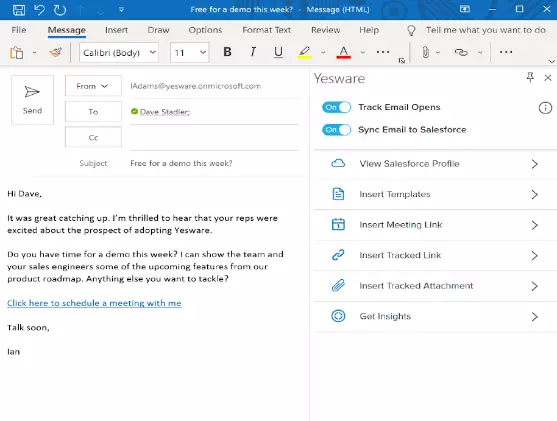Expand Insert Templates chevron
The image size is (557, 421).
pos(535,194)
